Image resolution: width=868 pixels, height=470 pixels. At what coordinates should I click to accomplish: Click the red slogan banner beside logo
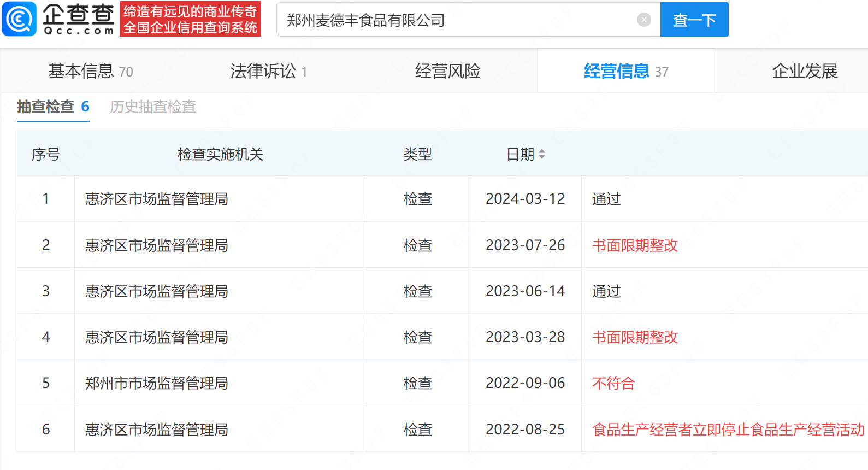pyautogui.click(x=190, y=19)
